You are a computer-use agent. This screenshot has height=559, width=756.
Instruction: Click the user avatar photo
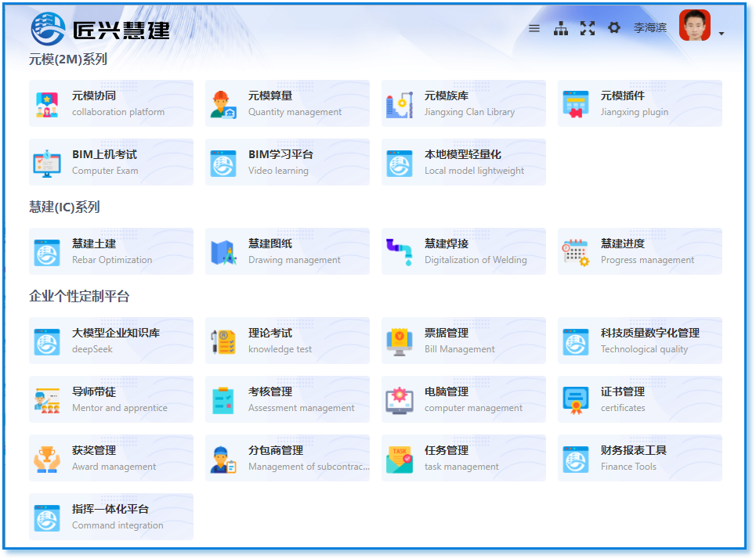[693, 26]
